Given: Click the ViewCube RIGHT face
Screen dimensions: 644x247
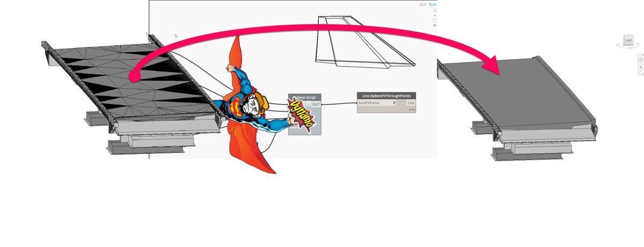Looking at the screenshot, I should pyautogui.click(x=627, y=40).
